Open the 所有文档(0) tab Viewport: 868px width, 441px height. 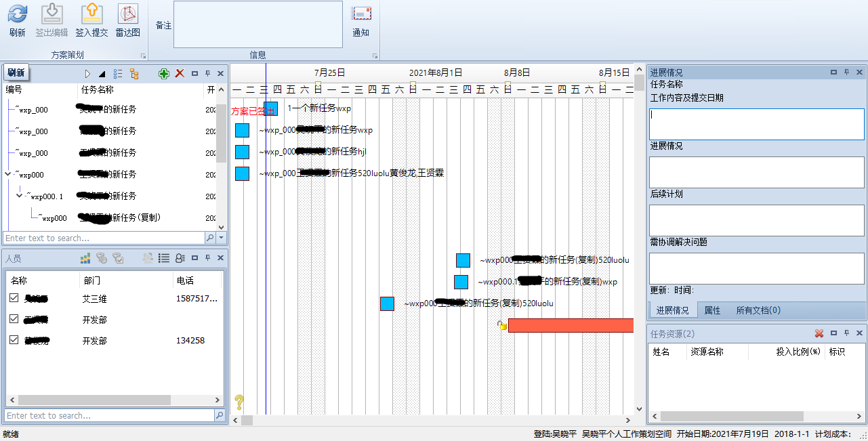coord(758,310)
